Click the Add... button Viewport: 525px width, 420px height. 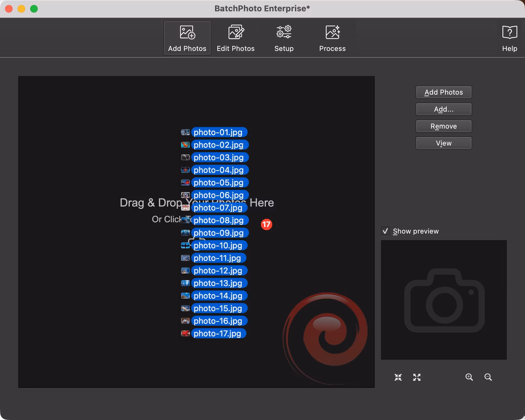(x=444, y=109)
